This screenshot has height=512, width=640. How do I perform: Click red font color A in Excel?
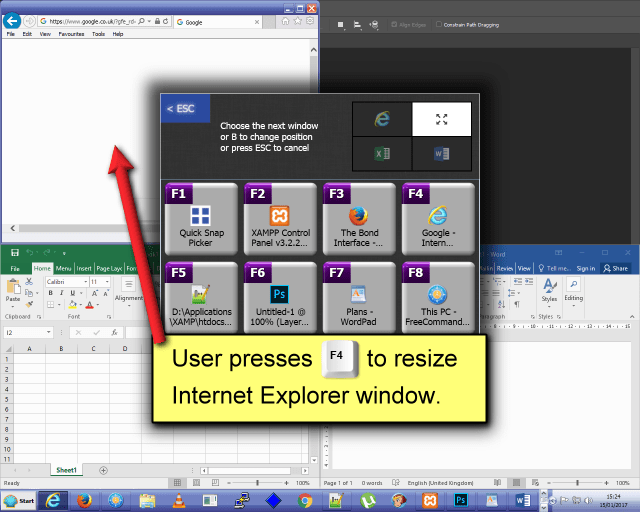tap(90, 305)
